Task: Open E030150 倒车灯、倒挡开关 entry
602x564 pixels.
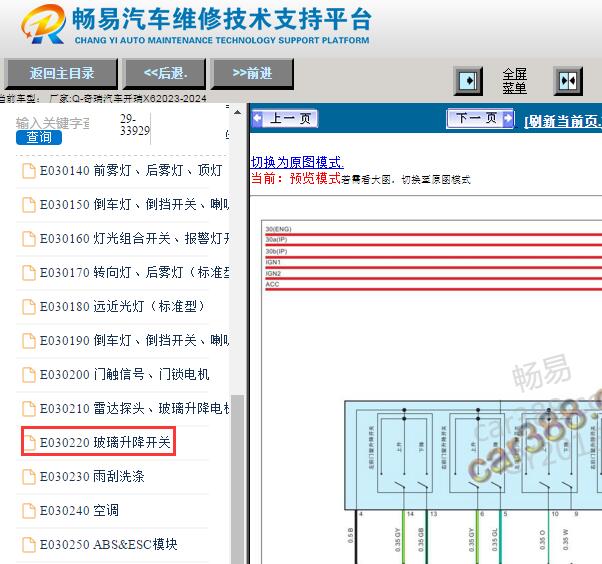Action: (x=134, y=204)
